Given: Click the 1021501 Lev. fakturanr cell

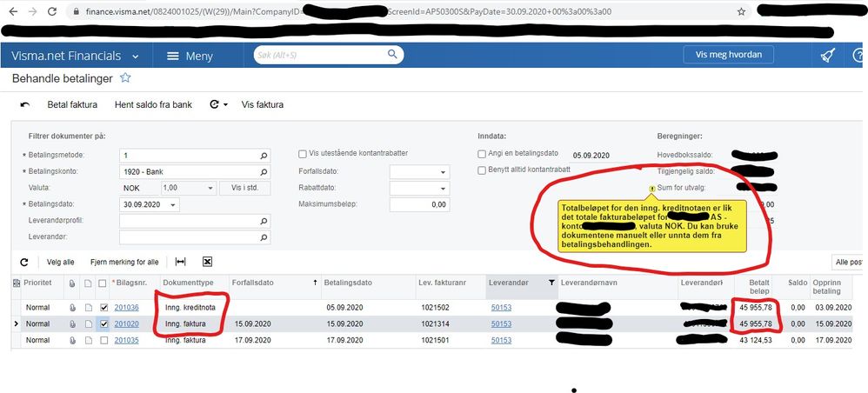Looking at the screenshot, I should tap(450, 341).
